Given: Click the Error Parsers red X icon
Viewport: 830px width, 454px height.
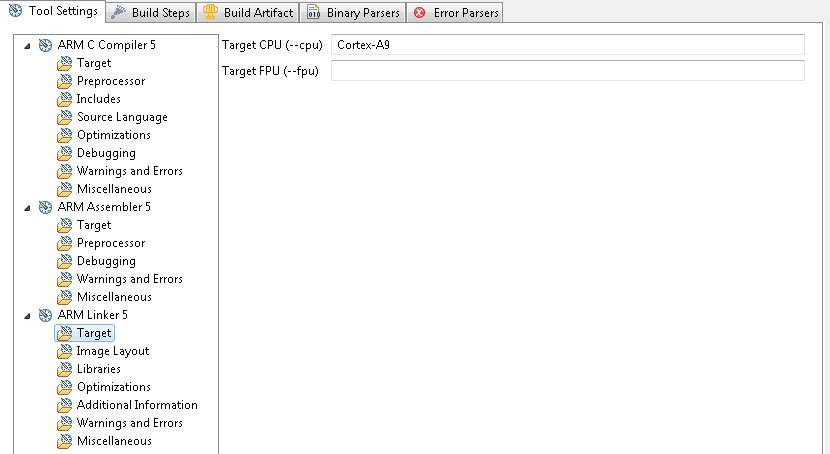Looking at the screenshot, I should (420, 13).
